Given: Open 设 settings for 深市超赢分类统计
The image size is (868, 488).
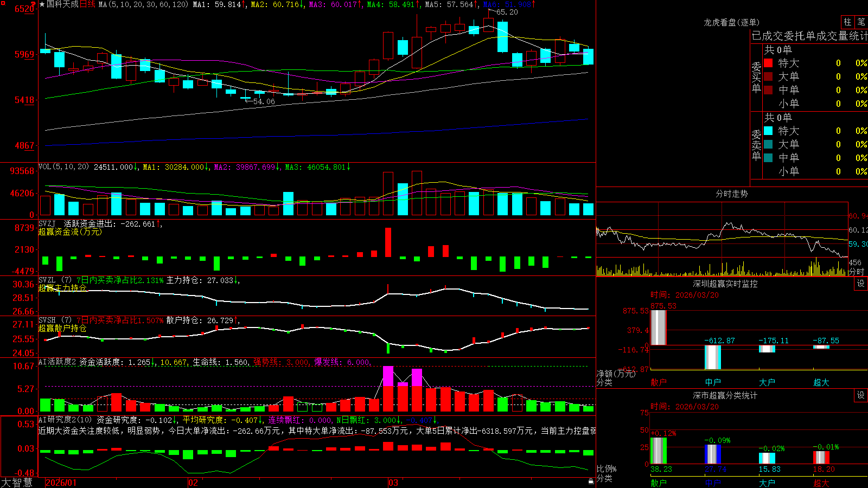Looking at the screenshot, I should (x=861, y=395).
